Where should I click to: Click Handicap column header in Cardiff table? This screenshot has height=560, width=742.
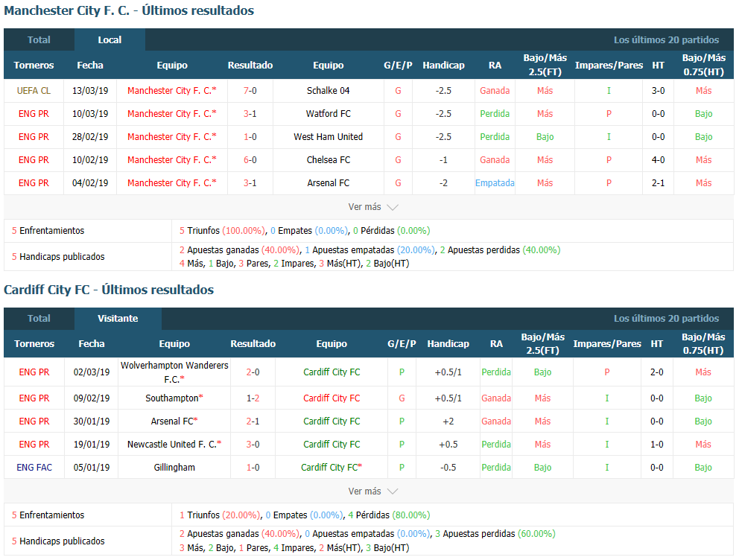point(448,344)
